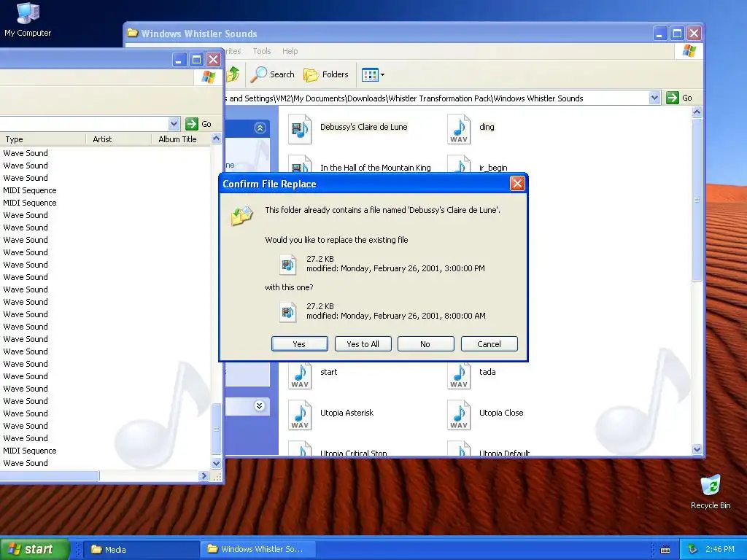Viewport: 747px width, 560px height.
Task: Select Debussy's Claire de Lune file icon
Action: (300, 129)
